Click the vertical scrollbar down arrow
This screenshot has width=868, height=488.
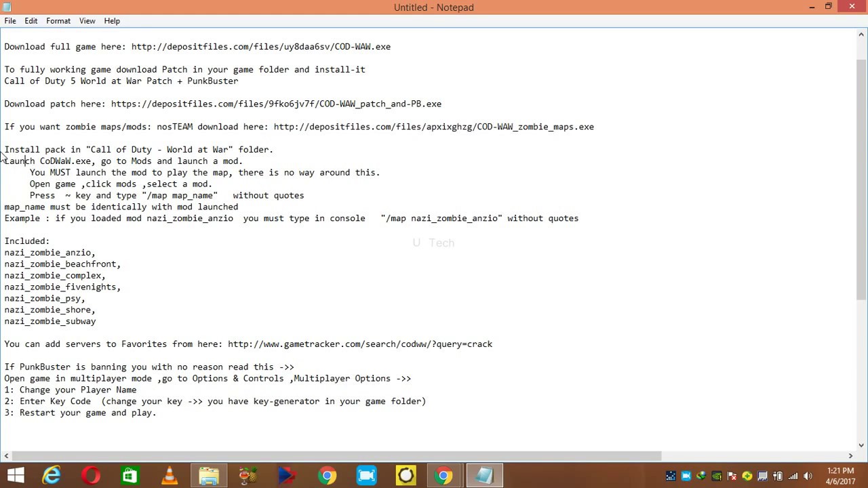(862, 445)
